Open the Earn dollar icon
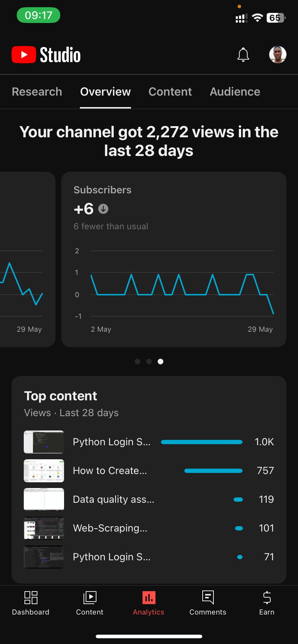Image resolution: width=298 pixels, height=644 pixels. (267, 603)
